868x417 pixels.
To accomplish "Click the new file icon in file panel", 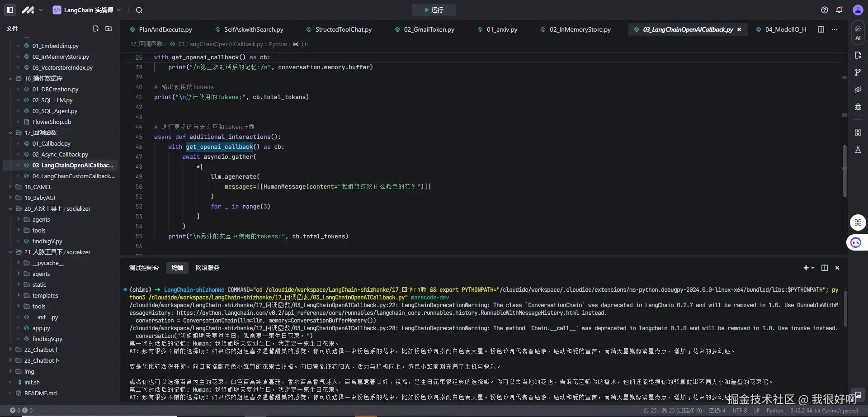I will point(96,28).
